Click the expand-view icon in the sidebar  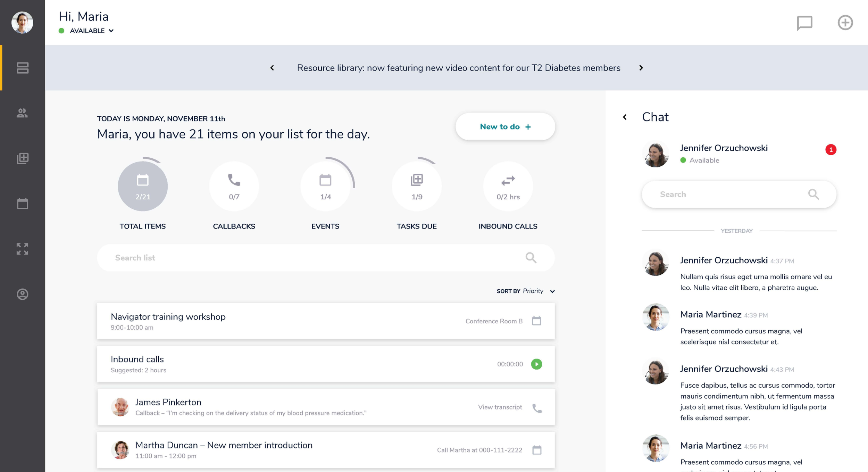[x=22, y=249]
